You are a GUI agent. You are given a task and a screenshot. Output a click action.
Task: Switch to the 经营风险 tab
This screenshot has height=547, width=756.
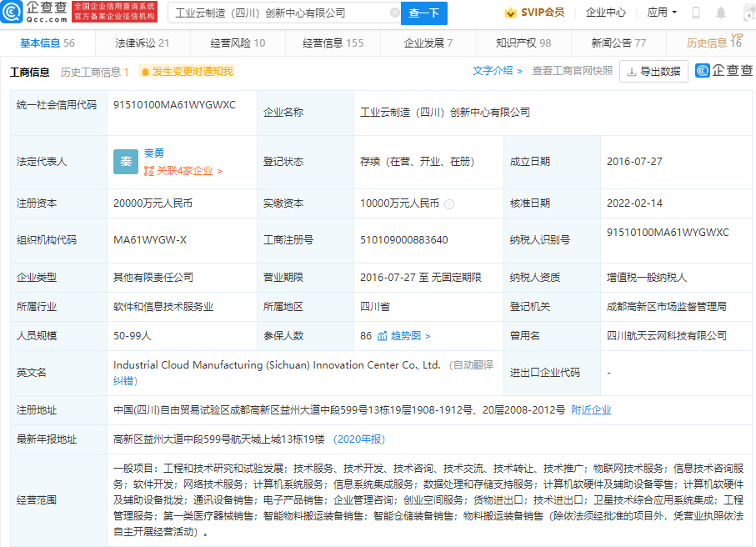[x=238, y=43]
